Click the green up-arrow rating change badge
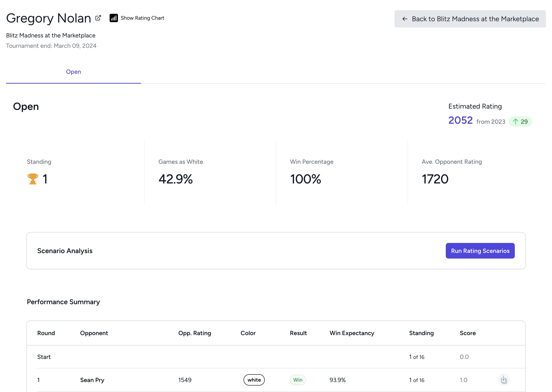The image size is (552, 392). (520, 122)
